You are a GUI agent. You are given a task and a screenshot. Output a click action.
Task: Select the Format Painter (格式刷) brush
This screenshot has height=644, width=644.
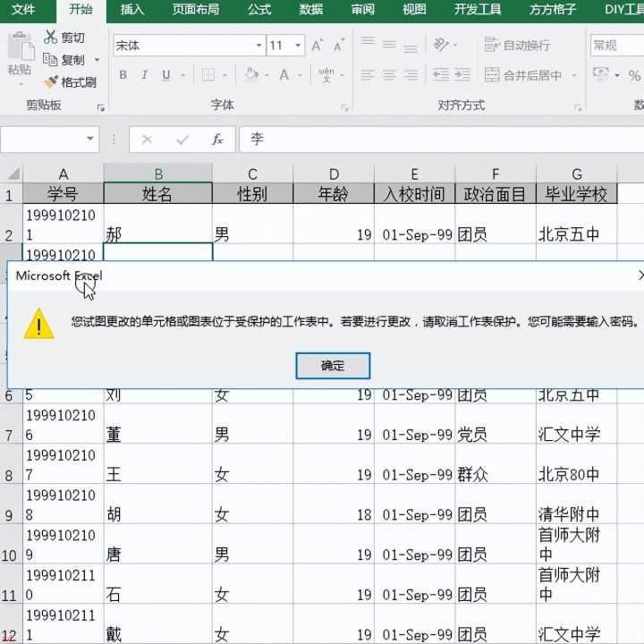tap(51, 81)
